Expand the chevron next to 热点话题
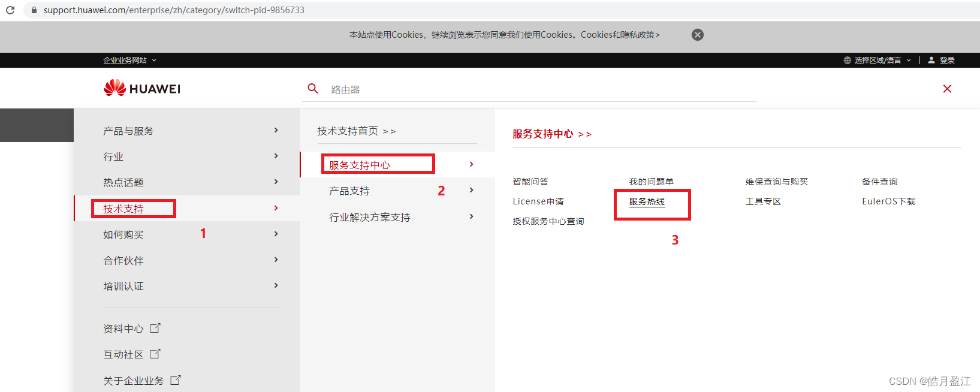980x392 pixels. (x=276, y=182)
